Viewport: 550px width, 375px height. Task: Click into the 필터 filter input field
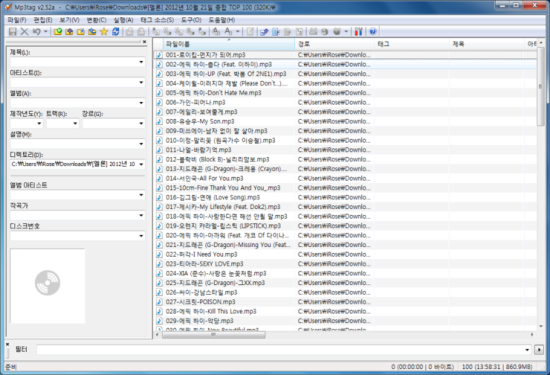[x=280, y=350]
